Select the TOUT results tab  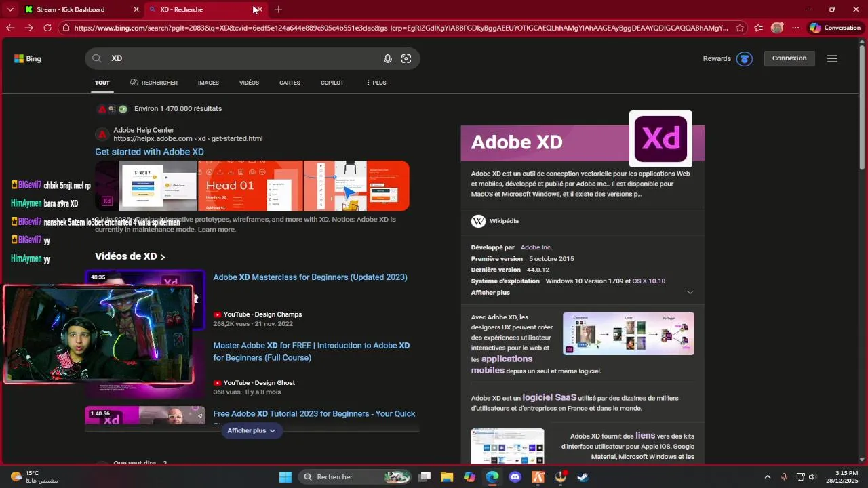click(102, 83)
